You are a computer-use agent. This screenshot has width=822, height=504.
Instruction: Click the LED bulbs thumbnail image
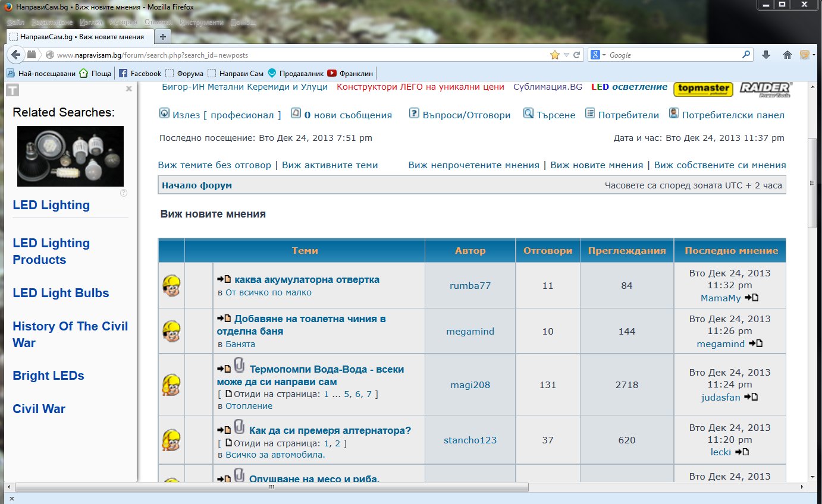pyautogui.click(x=70, y=156)
